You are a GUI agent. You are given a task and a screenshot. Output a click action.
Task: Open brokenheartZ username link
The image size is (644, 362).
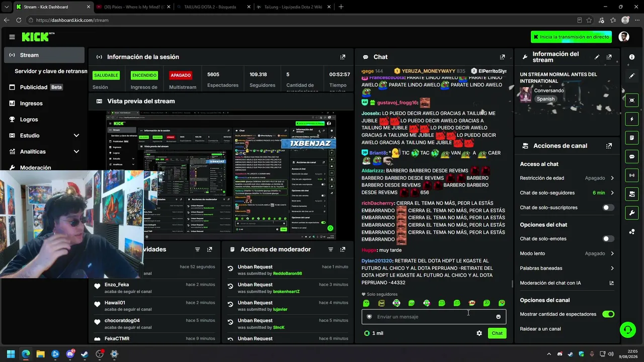[286, 292]
